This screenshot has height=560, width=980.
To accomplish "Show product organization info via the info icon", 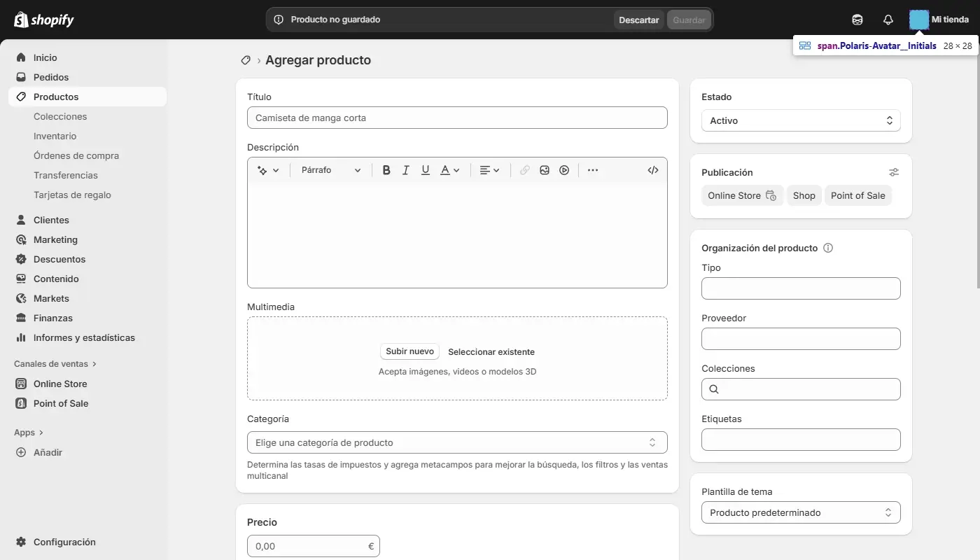I will pyautogui.click(x=828, y=247).
